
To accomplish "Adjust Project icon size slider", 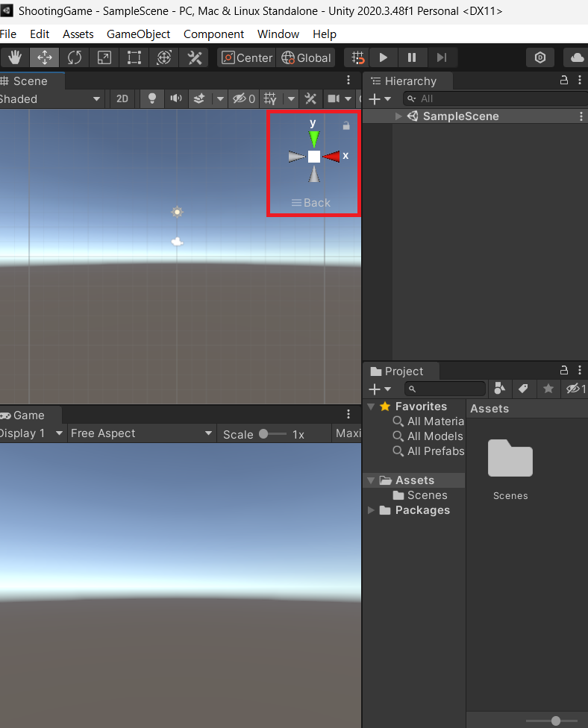I will tap(551, 721).
